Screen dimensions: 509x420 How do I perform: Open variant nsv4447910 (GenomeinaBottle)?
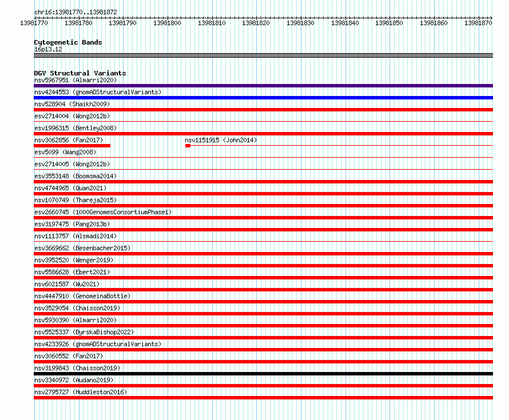[x=82, y=296]
